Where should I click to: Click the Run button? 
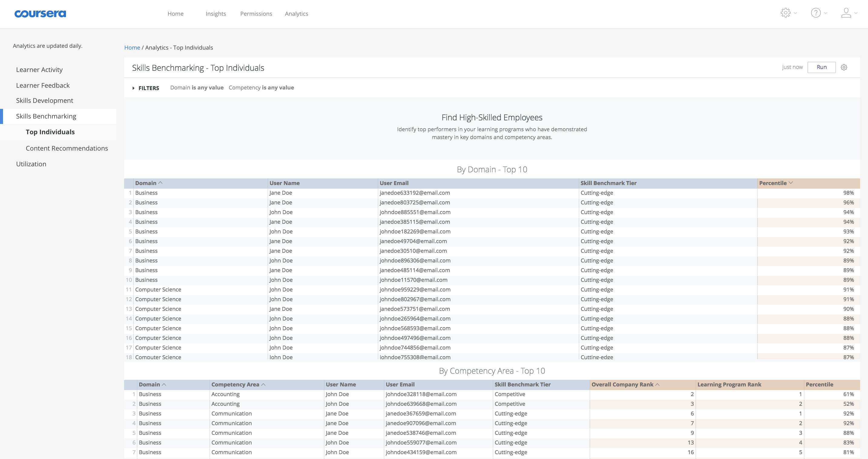point(821,67)
